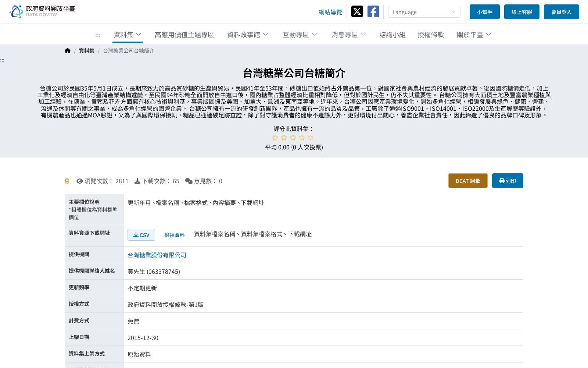Click the DCAT 詞彙 button
This screenshot has height=368, width=588.
point(468,181)
